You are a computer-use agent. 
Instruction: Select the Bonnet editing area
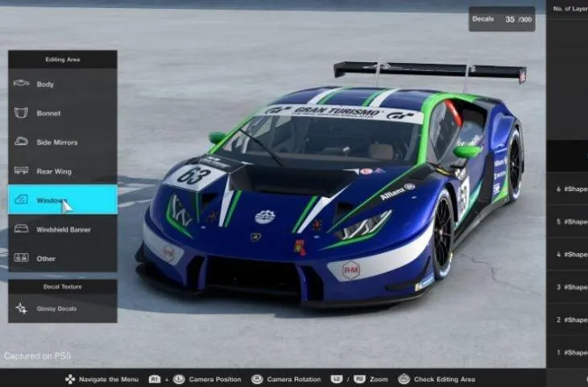point(63,113)
